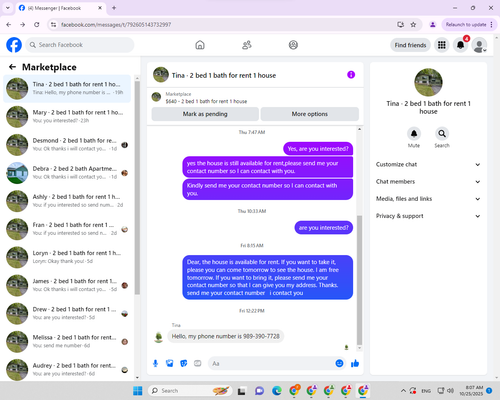Click Tina's large profile thumbnail on right
This screenshot has width=500, height=400.
(x=428, y=82)
